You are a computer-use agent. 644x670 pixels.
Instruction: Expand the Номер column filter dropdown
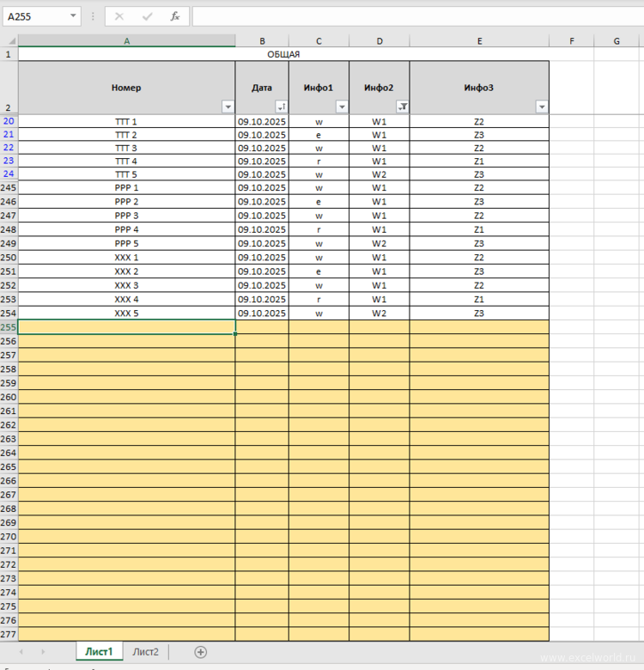coord(228,107)
